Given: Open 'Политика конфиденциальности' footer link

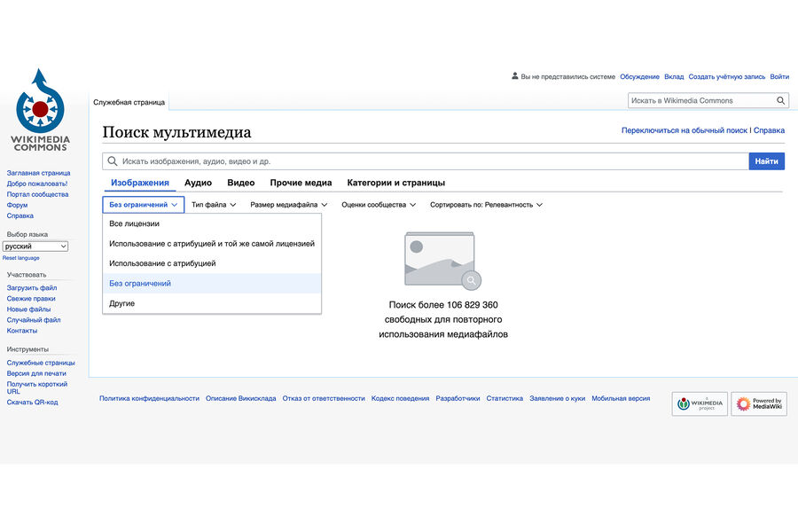Looking at the screenshot, I should [x=149, y=399].
